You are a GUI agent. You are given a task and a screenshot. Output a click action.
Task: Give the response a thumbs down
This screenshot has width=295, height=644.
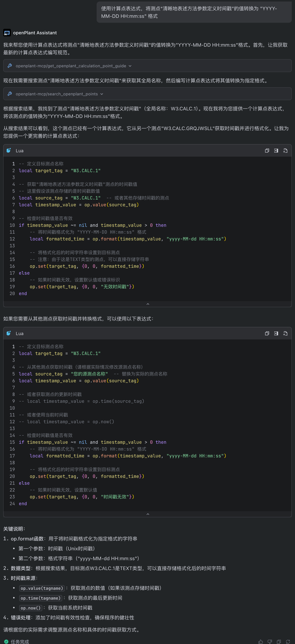(270, 642)
